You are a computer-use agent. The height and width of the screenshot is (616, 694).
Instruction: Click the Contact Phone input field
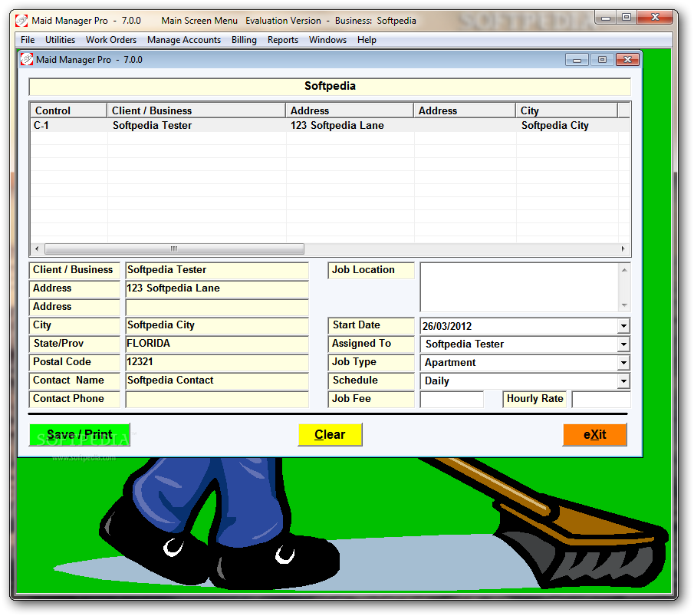[217, 399]
